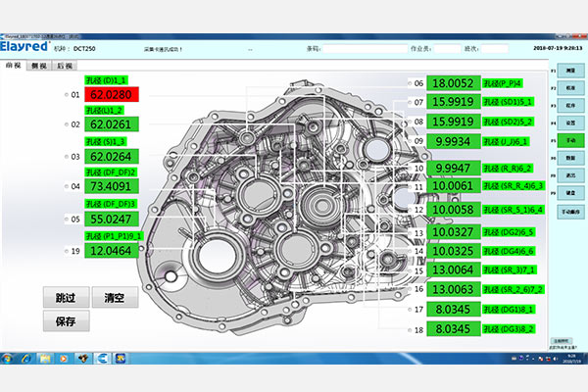Screen dimensions: 588x392
Task: Click the value 12.0464 in row 19
Action: tap(112, 251)
